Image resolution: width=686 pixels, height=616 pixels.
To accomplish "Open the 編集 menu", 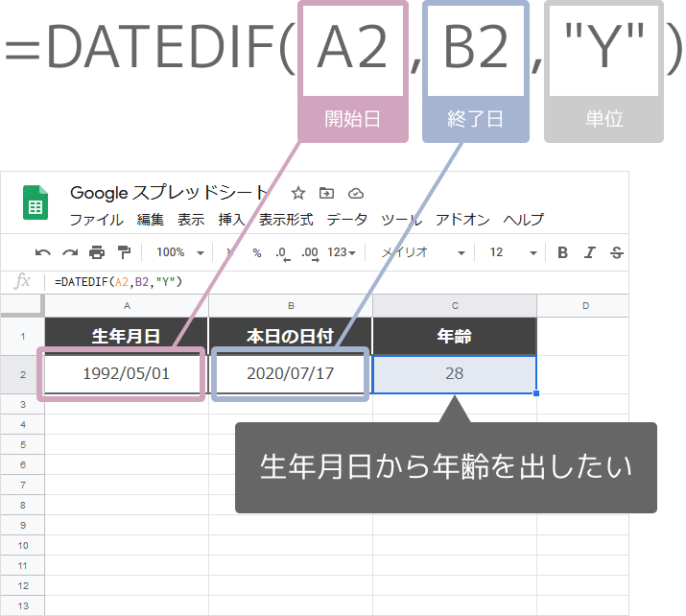I will tap(150, 219).
